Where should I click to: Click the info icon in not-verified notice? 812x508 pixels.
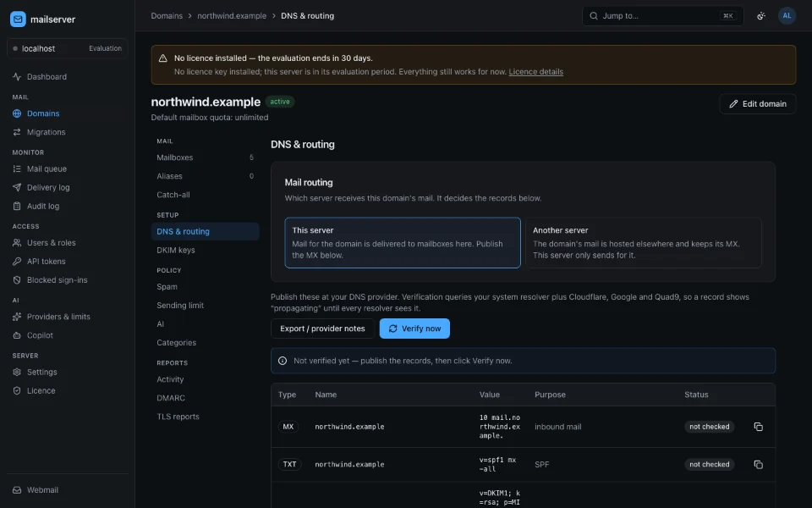click(x=283, y=361)
